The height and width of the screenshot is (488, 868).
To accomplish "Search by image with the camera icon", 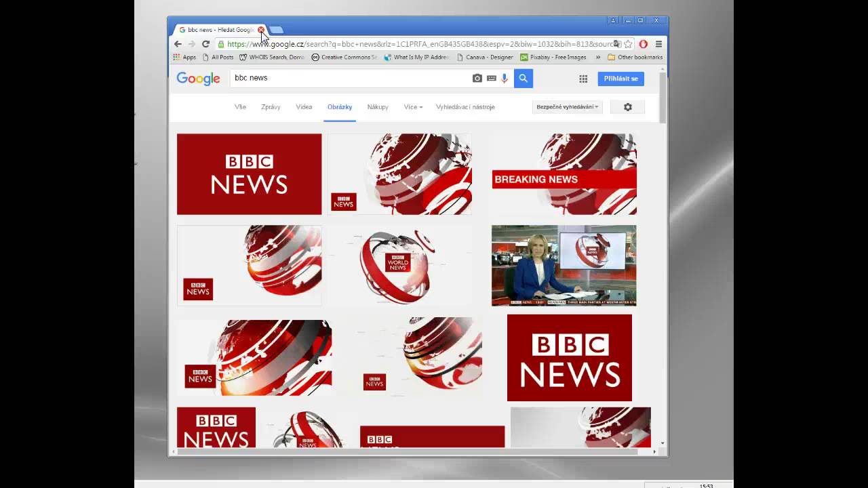I will click(x=477, y=79).
